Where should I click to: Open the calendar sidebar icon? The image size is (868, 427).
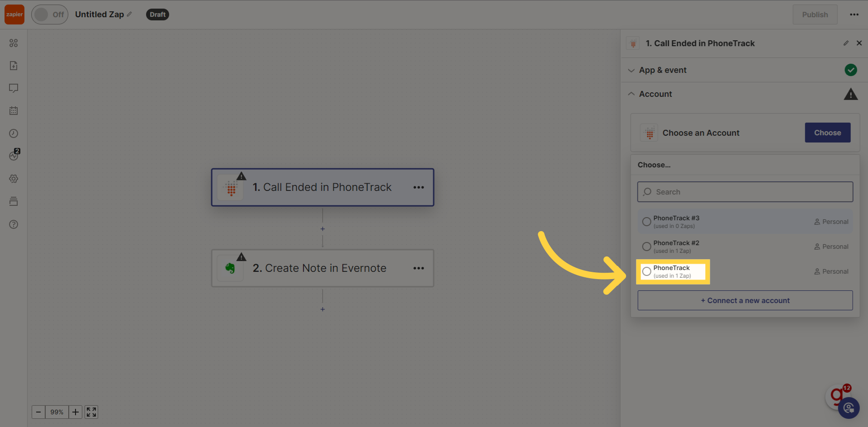tap(14, 111)
